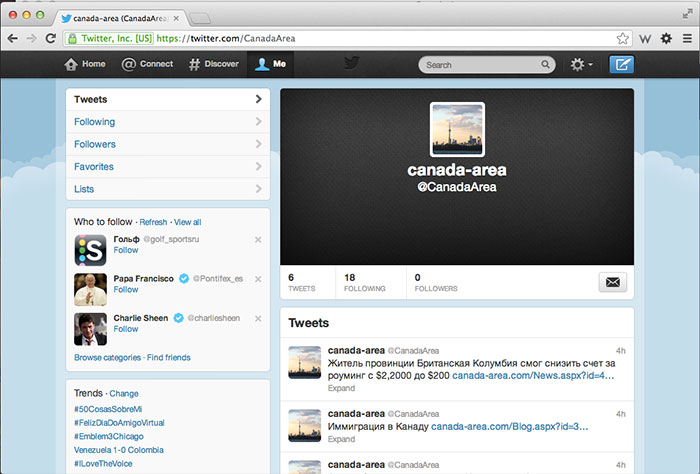This screenshot has width=700, height=474.
Task: Go to the Home tab
Action: pyautogui.click(x=85, y=64)
